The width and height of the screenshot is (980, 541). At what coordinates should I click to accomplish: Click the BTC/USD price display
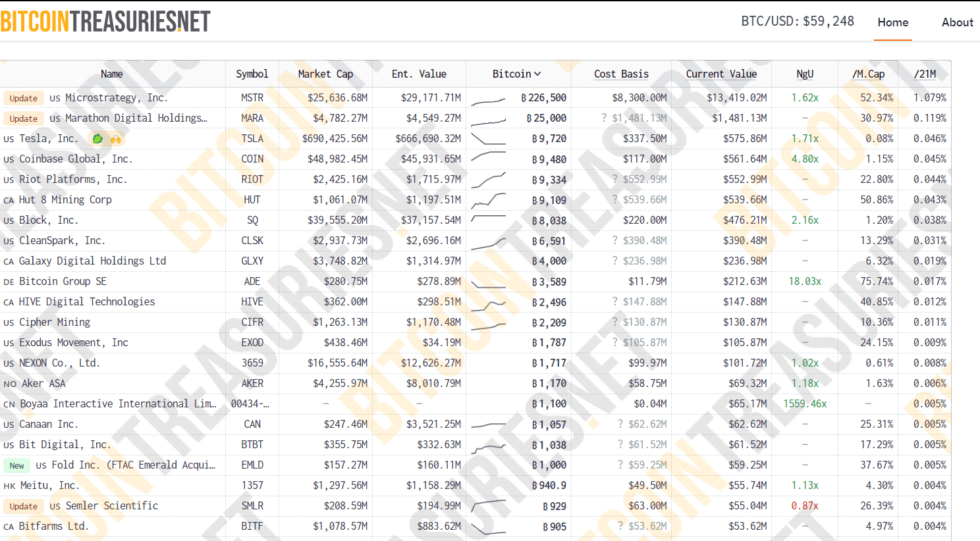pyautogui.click(x=798, y=21)
